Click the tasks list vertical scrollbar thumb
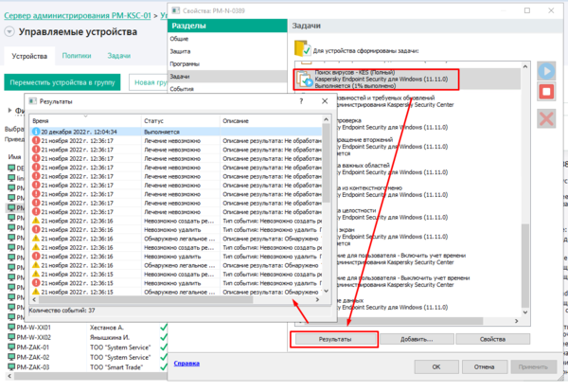 click(x=525, y=265)
